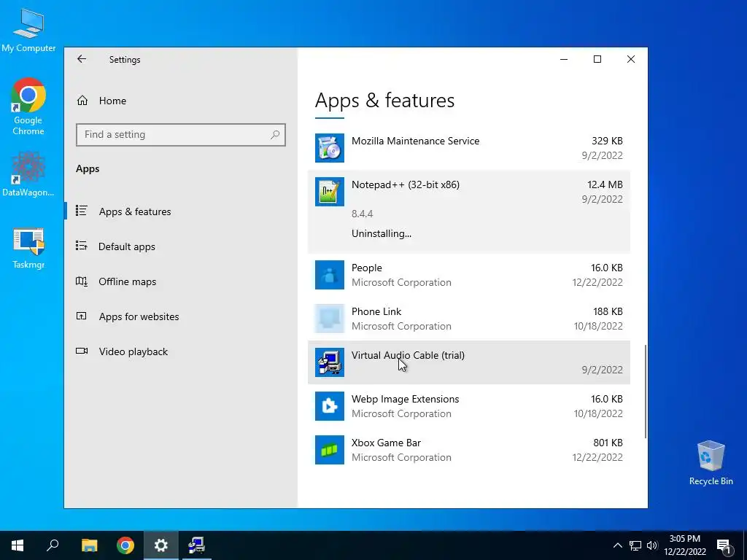The image size is (747, 560).
Task: Click the Home house icon
Action: pyautogui.click(x=82, y=101)
